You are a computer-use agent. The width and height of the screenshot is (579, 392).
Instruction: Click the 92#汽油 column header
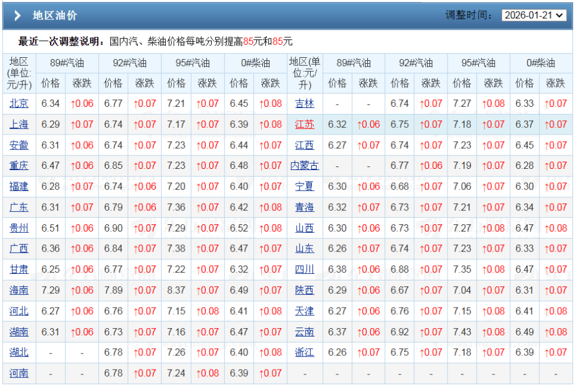pos(130,63)
